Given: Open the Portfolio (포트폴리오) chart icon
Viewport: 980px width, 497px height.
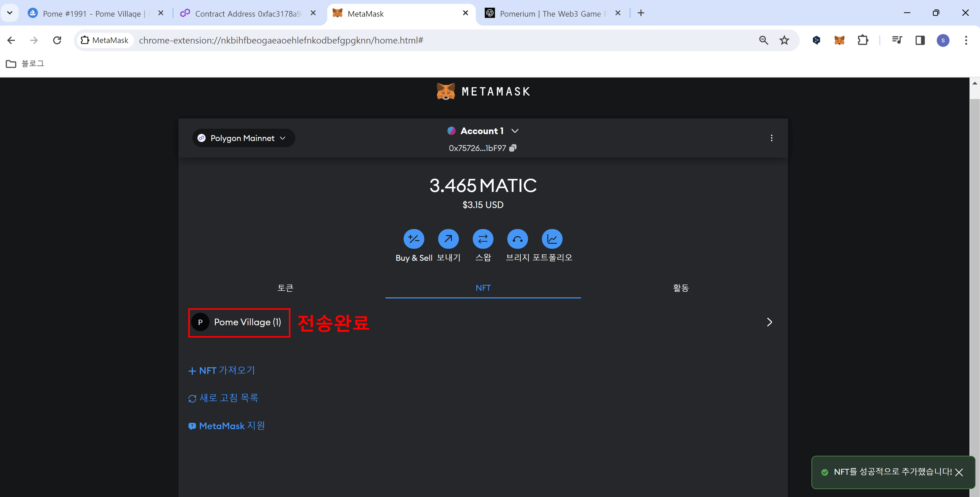Looking at the screenshot, I should coord(552,239).
